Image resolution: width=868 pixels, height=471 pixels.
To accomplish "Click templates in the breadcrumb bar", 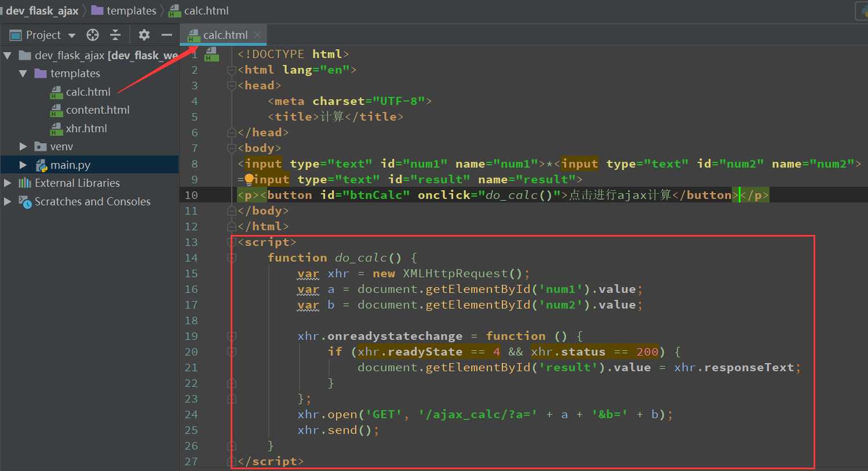I will pyautogui.click(x=132, y=10).
